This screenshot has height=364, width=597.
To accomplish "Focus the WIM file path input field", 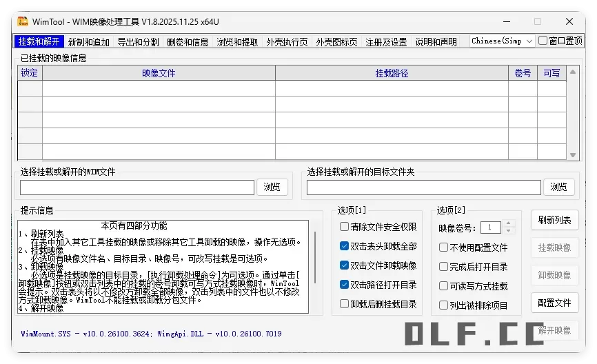I will click(x=137, y=188).
